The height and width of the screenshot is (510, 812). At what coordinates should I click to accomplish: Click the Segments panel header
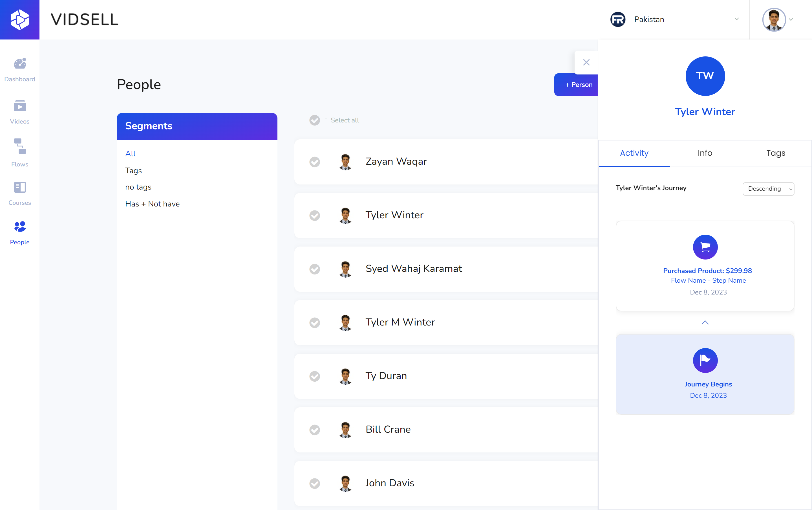197,126
